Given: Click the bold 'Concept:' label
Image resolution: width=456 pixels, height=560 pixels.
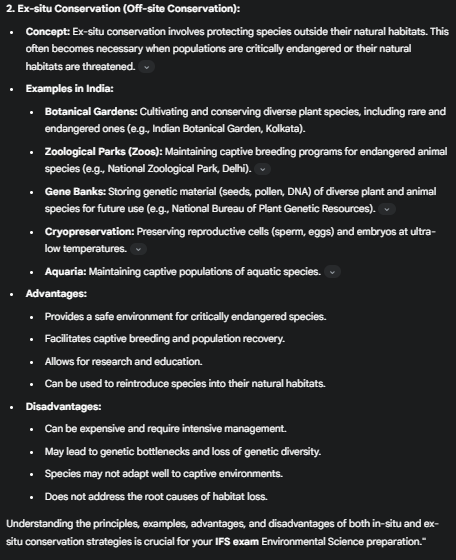Looking at the screenshot, I should (x=48, y=32).
